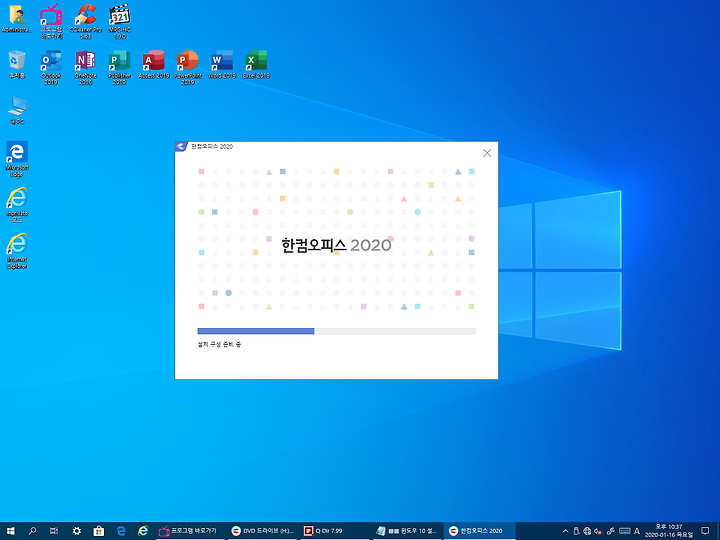This screenshot has width=720, height=540.
Task: Launch the Internet Explorer desktop shortcut
Action: 17,251
